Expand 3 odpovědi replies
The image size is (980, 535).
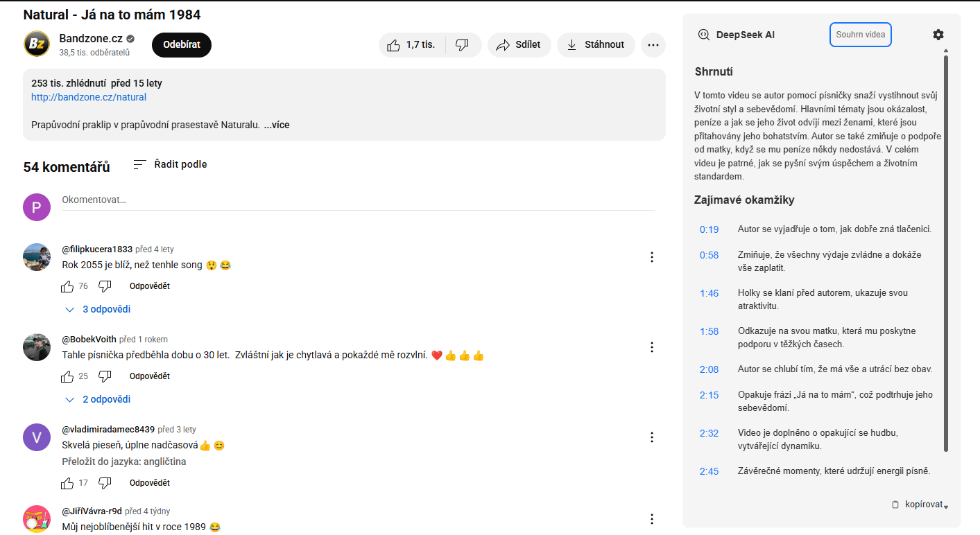pos(98,309)
